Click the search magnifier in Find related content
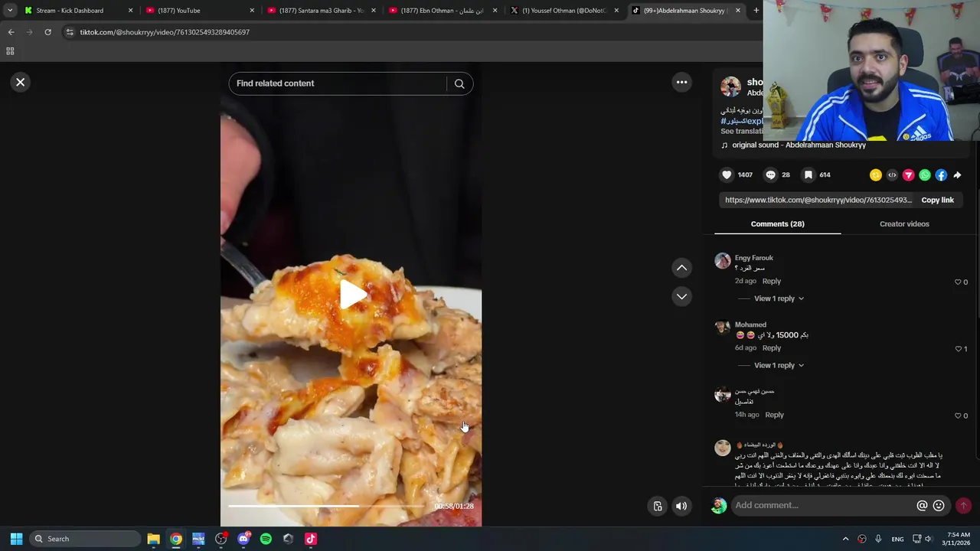The image size is (980, 551). point(459,83)
